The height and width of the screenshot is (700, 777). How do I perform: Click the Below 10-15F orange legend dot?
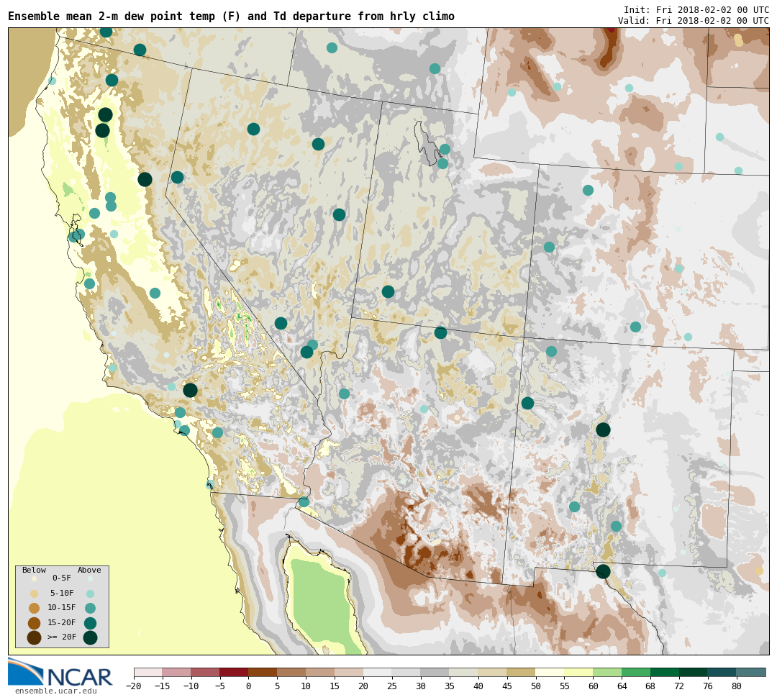click(35, 608)
